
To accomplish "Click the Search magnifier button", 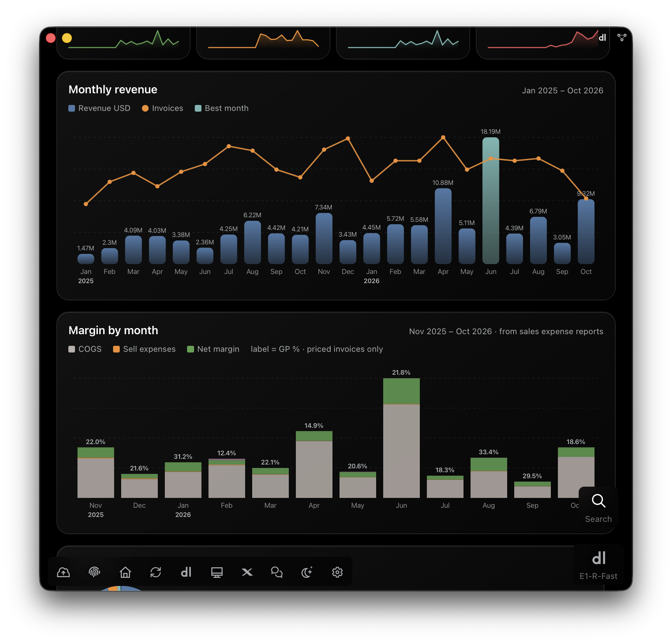I will [x=598, y=507].
